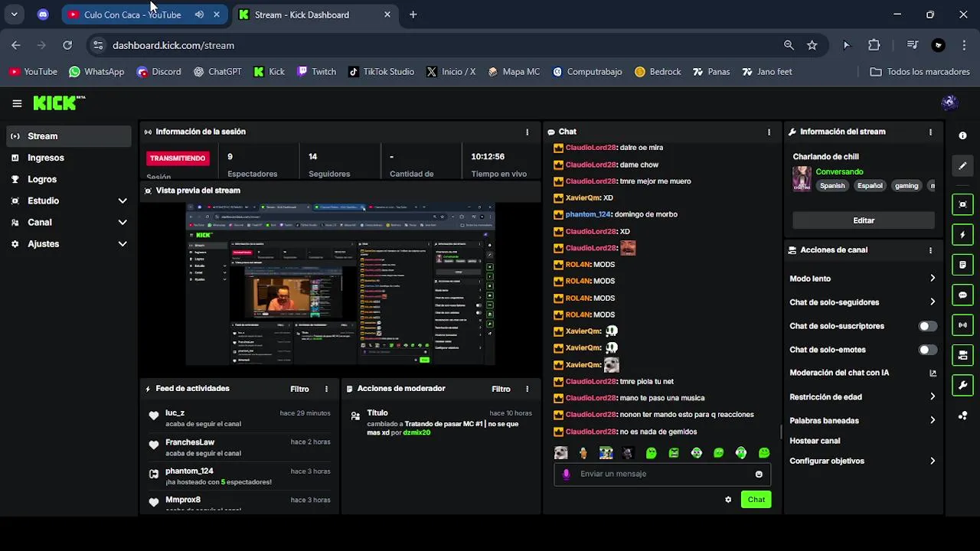The width and height of the screenshot is (980, 551).
Task: Open Información de la sesión three-dot menu
Action: pos(527,132)
